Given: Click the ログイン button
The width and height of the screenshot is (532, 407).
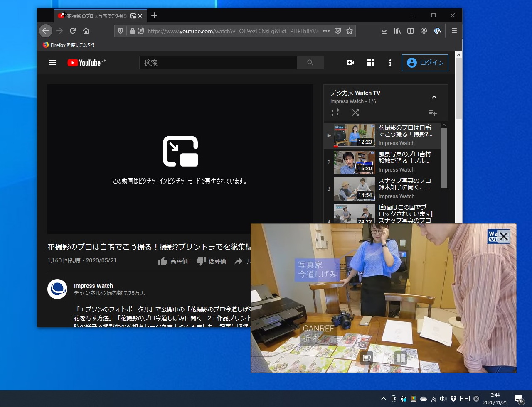Looking at the screenshot, I should 425,63.
